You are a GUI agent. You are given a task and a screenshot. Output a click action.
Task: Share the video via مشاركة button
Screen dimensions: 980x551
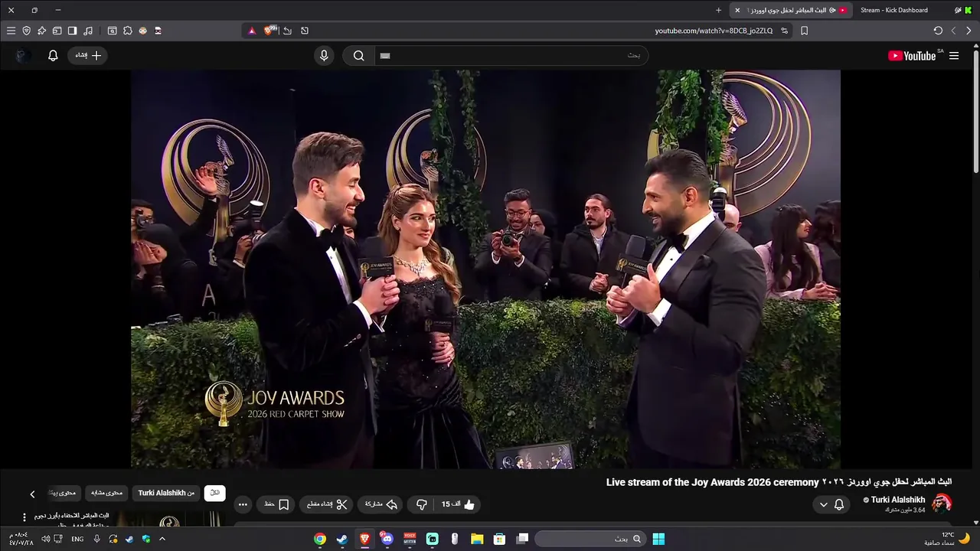381,504
